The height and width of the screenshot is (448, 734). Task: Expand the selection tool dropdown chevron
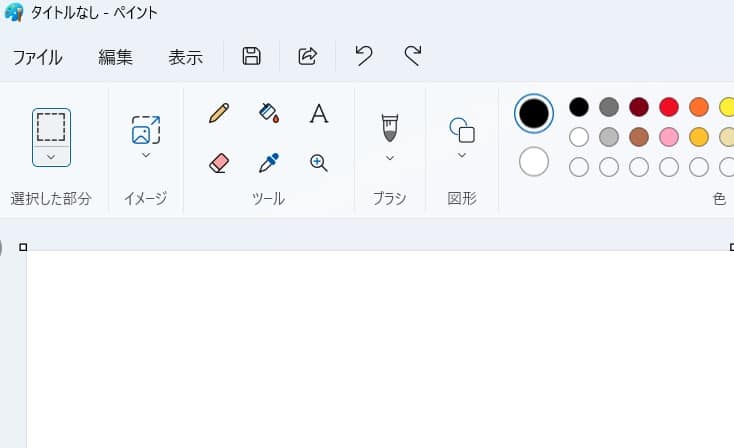coord(51,157)
